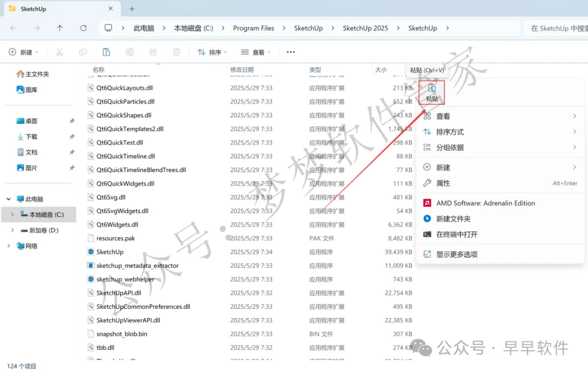Open 新建 dropdown in toolbar
The image size is (588, 372).
[23, 52]
